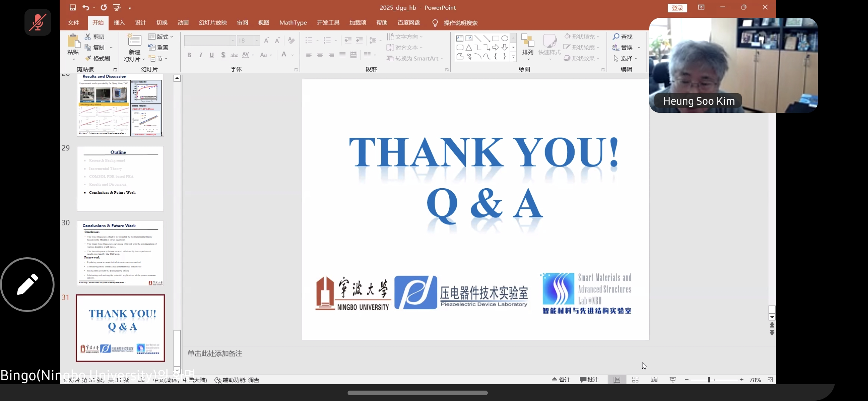
Task: Click the New Slide (新建幻灯片) icon
Action: tap(134, 40)
